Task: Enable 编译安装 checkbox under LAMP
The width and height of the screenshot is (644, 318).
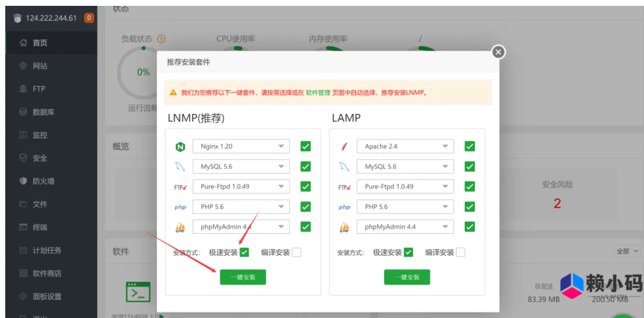Action: 461,252
